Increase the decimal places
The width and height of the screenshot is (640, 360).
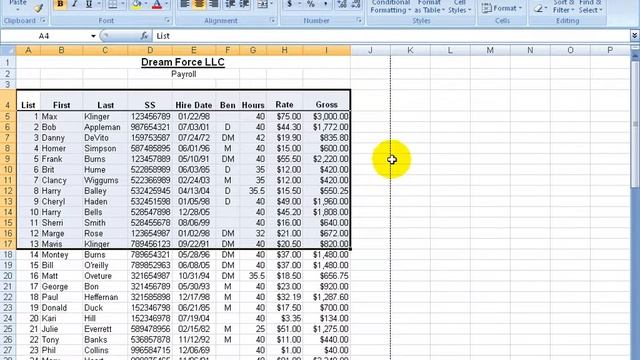[342, 4]
